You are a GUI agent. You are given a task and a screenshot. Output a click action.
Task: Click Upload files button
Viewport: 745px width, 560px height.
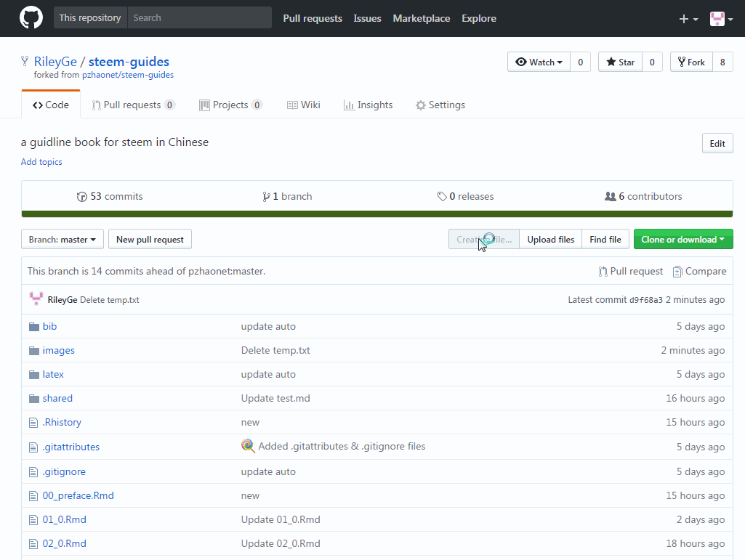(x=551, y=240)
